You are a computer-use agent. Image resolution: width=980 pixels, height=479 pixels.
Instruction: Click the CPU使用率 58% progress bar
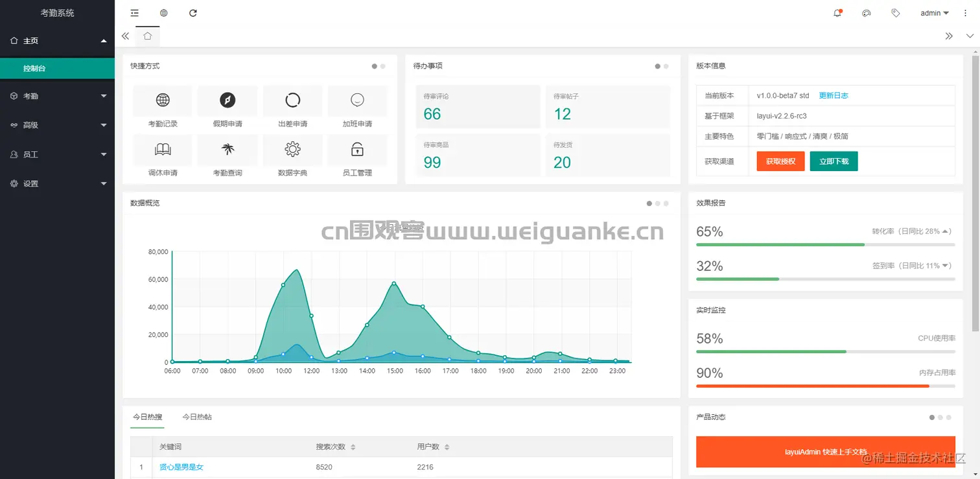[x=826, y=351]
